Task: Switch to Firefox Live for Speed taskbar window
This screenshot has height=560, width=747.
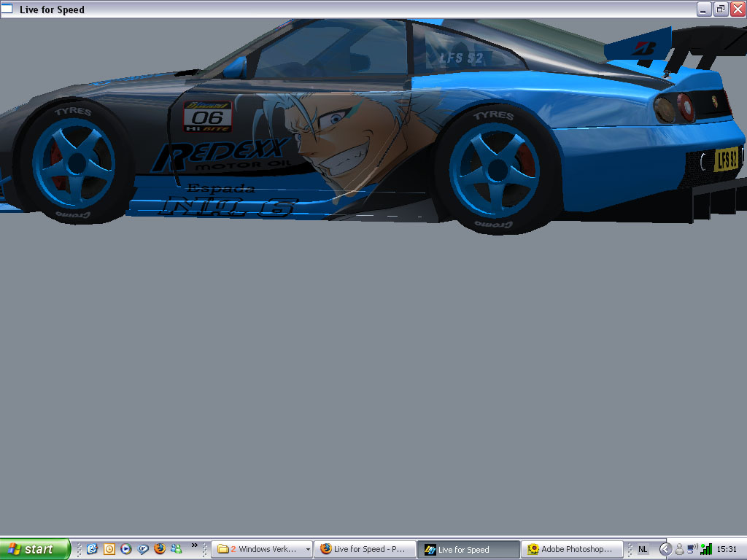Action: coord(365,550)
